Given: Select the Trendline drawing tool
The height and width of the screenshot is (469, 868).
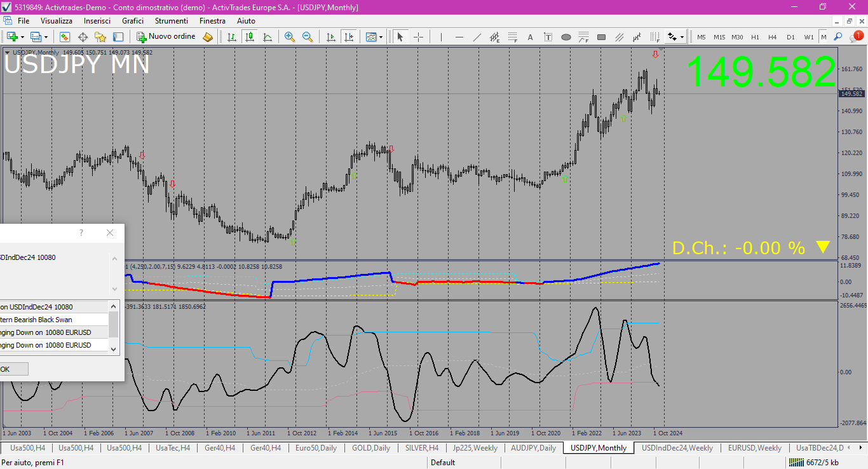Looking at the screenshot, I should click(477, 37).
